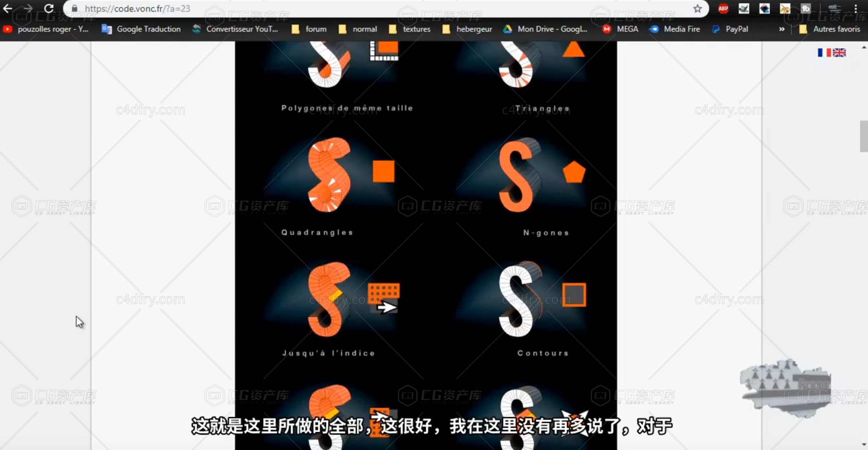Click the scrollbar up arrow
868x450 pixels.
(864, 47)
